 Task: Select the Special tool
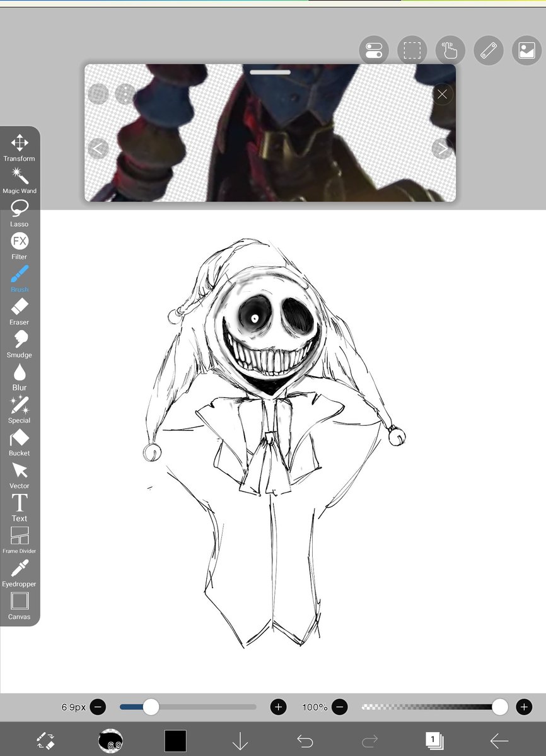(x=20, y=410)
